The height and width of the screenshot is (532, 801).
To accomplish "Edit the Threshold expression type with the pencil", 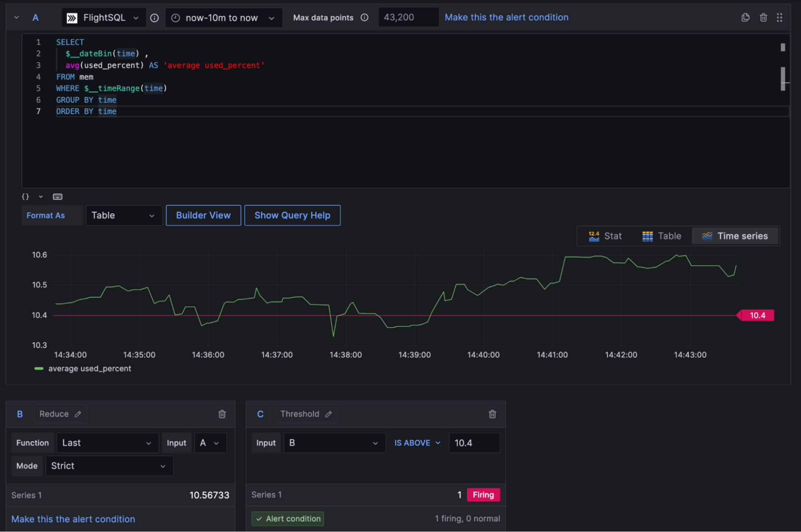I will coord(329,414).
